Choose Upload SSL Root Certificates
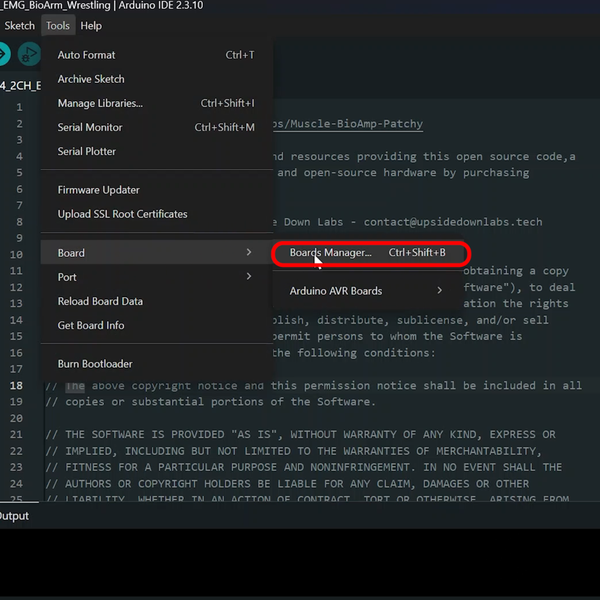 [157, 214]
